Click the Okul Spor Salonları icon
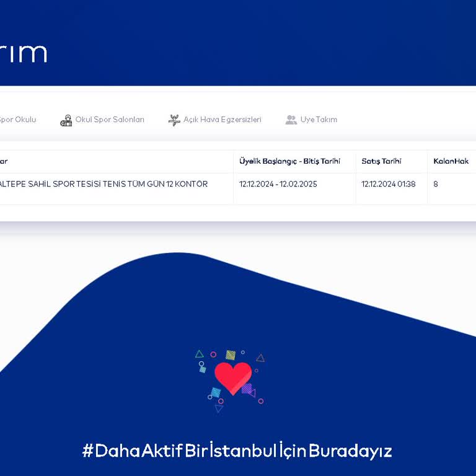This screenshot has height=476, width=476. [66, 120]
